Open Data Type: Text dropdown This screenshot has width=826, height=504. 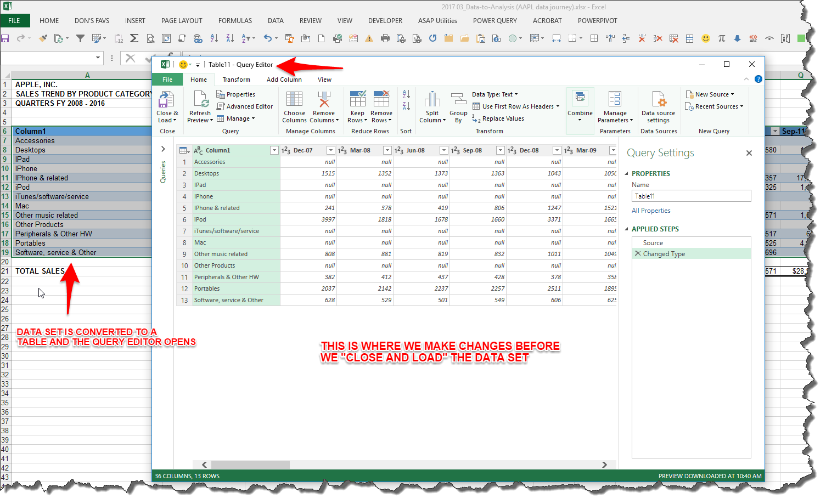tap(495, 94)
